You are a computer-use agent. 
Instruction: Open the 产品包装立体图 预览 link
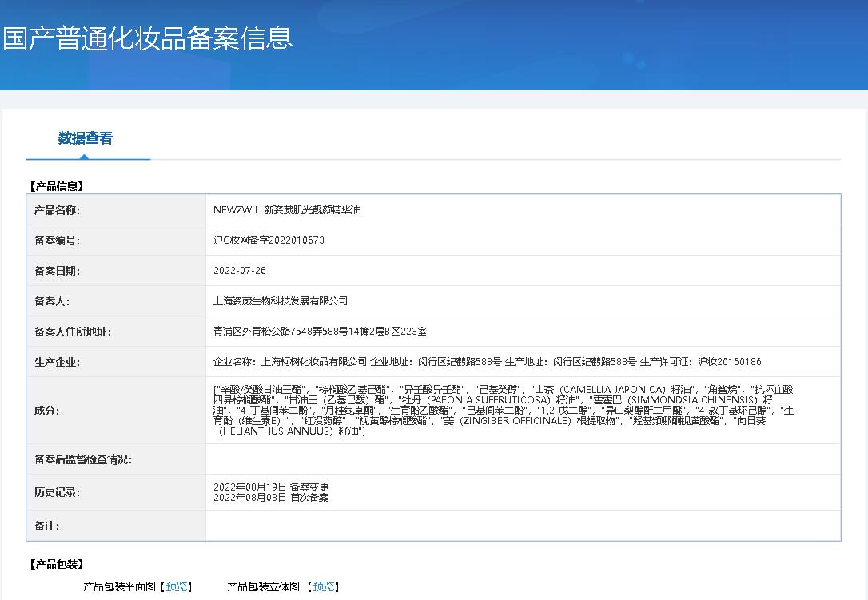coord(324,586)
